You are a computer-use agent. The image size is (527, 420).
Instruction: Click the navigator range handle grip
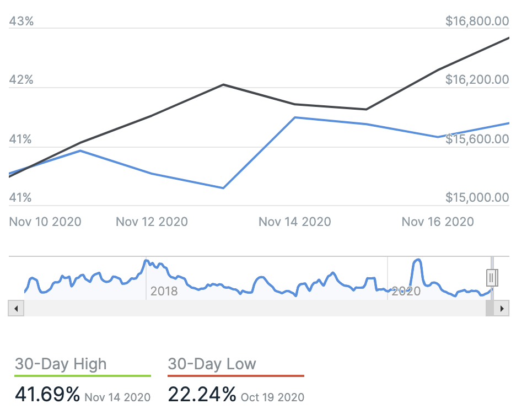[x=492, y=278]
